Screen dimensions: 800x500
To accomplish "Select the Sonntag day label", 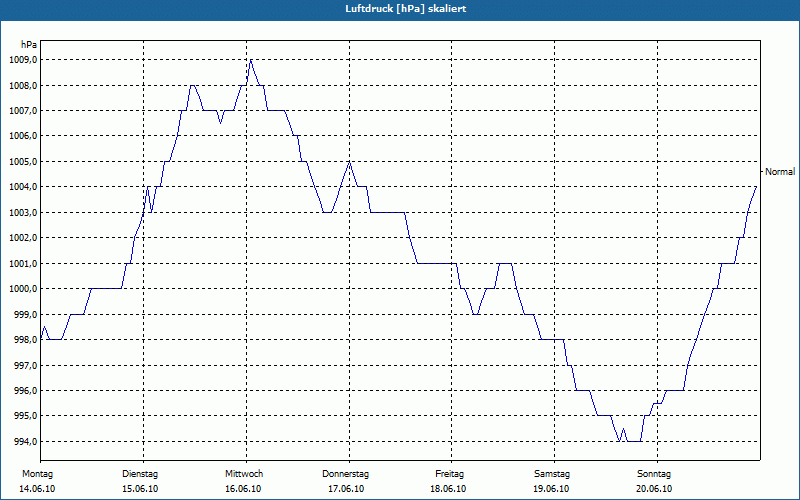I will tap(654, 474).
